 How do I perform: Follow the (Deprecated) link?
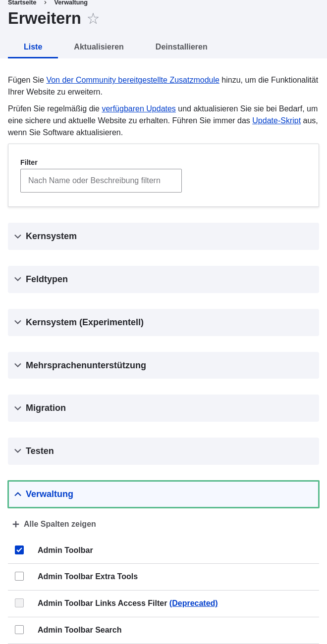tap(193, 603)
